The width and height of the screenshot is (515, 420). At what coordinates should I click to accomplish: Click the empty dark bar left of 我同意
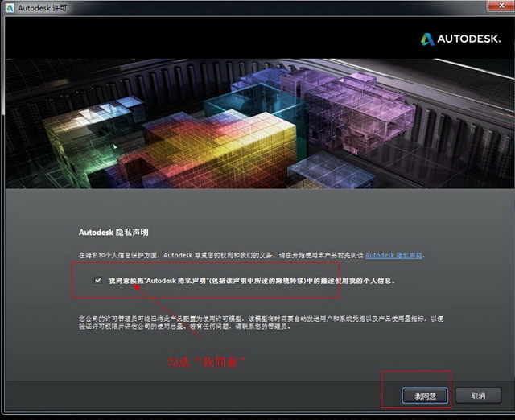[x=193, y=395]
